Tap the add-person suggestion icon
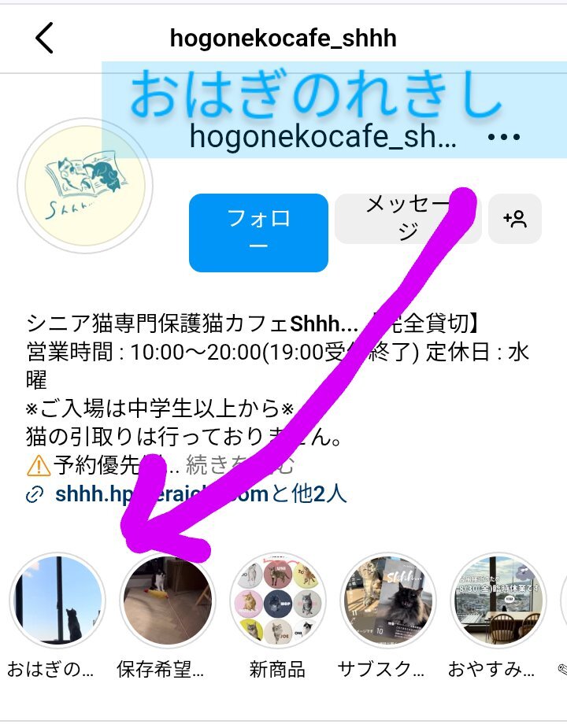 [x=515, y=219]
